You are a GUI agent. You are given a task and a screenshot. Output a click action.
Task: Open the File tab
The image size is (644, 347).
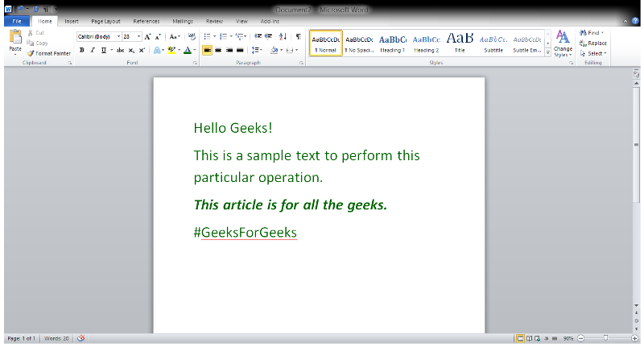17,22
